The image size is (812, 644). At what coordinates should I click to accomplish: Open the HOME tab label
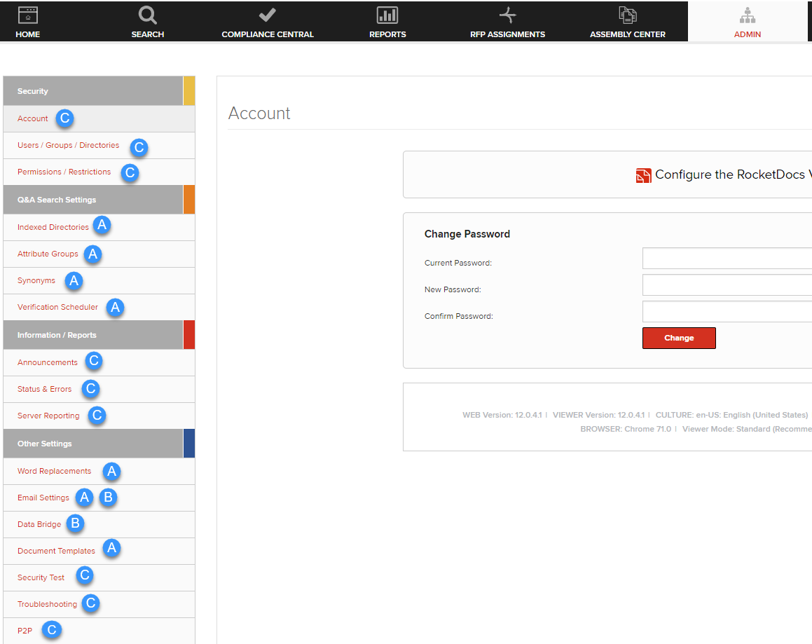(x=28, y=34)
